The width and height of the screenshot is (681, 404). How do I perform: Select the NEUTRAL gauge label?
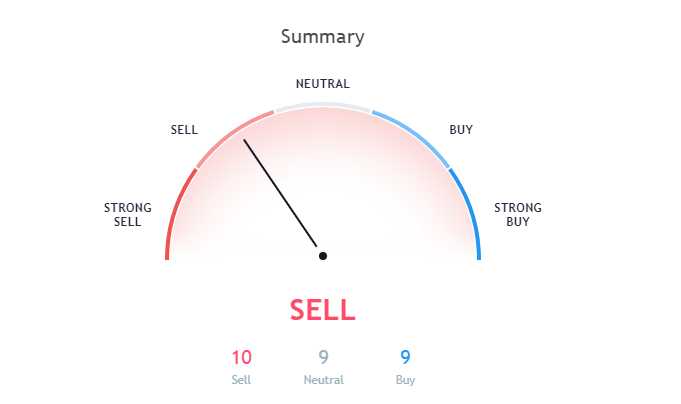(323, 84)
